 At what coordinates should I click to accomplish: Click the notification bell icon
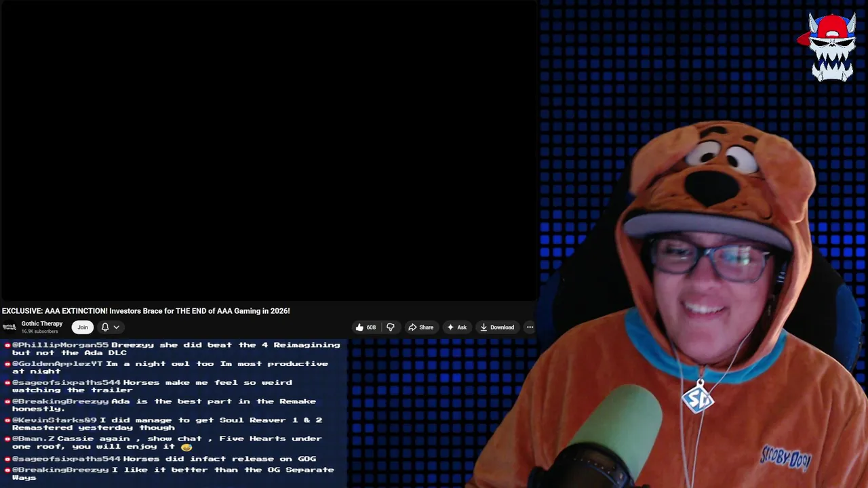tap(105, 327)
